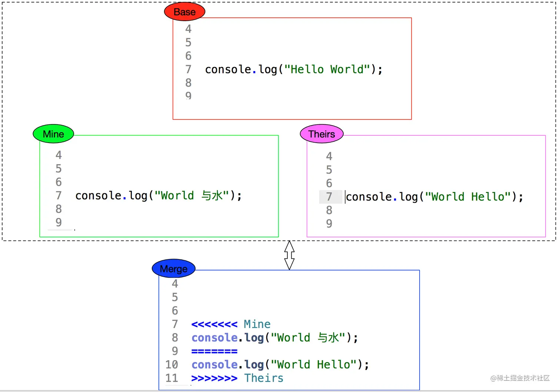560x392 pixels.
Task: Select "World Hello" code on Merge line 10
Action: click(x=280, y=365)
